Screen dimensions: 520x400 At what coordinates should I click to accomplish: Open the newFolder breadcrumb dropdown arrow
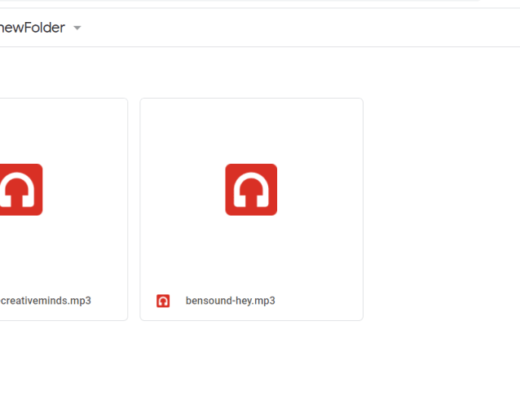(x=77, y=28)
